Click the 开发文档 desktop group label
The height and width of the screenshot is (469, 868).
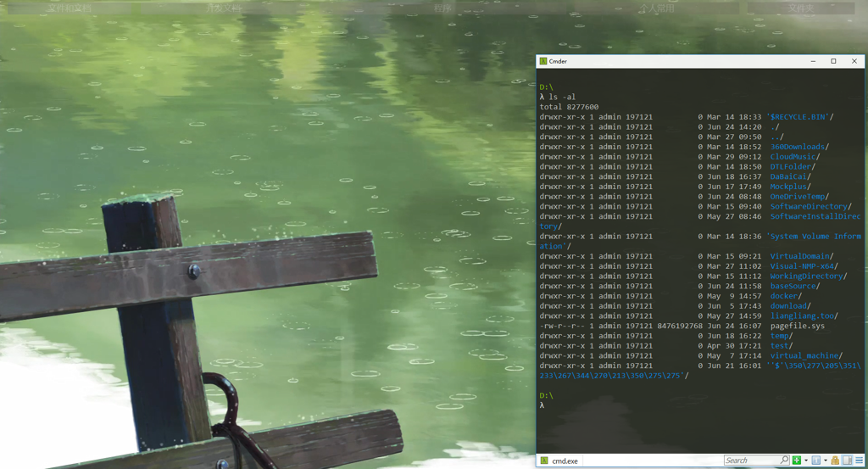pyautogui.click(x=224, y=8)
